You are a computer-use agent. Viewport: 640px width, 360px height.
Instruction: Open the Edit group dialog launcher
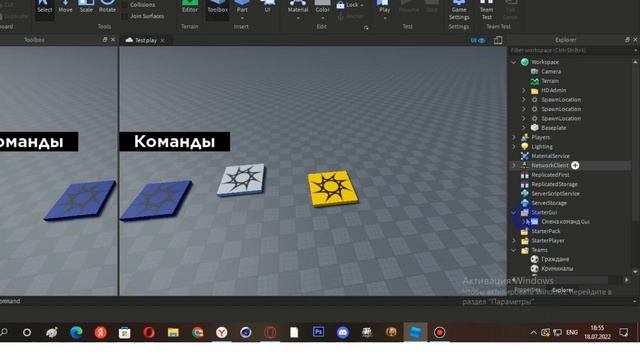pyautogui.click(x=366, y=27)
